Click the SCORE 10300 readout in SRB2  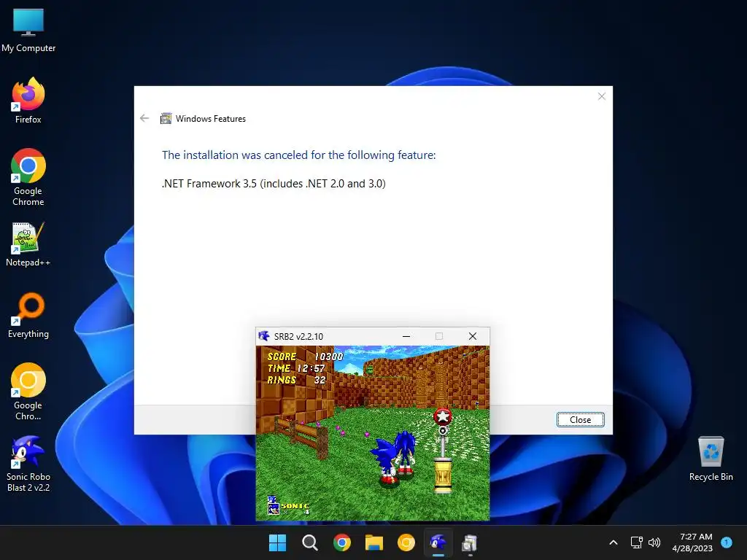click(x=305, y=356)
